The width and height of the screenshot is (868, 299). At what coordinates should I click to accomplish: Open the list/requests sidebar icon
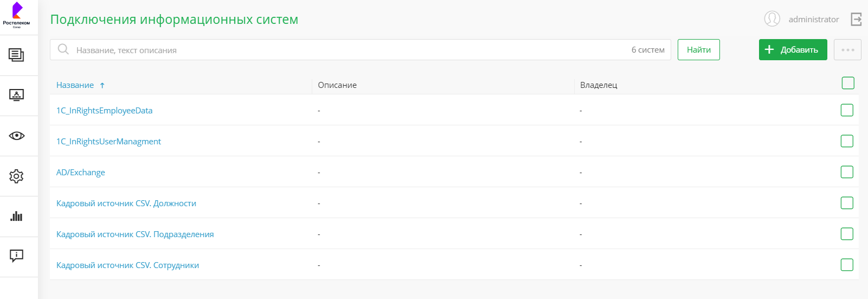pyautogui.click(x=16, y=55)
